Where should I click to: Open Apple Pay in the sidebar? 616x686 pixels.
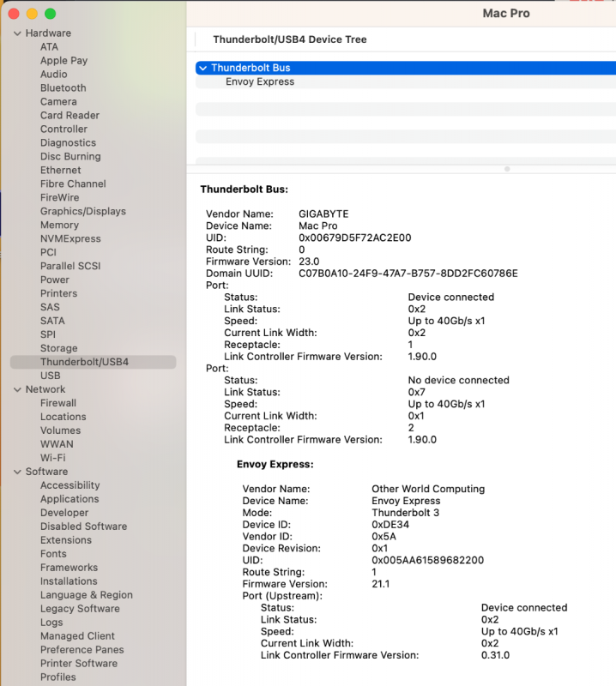tap(64, 60)
